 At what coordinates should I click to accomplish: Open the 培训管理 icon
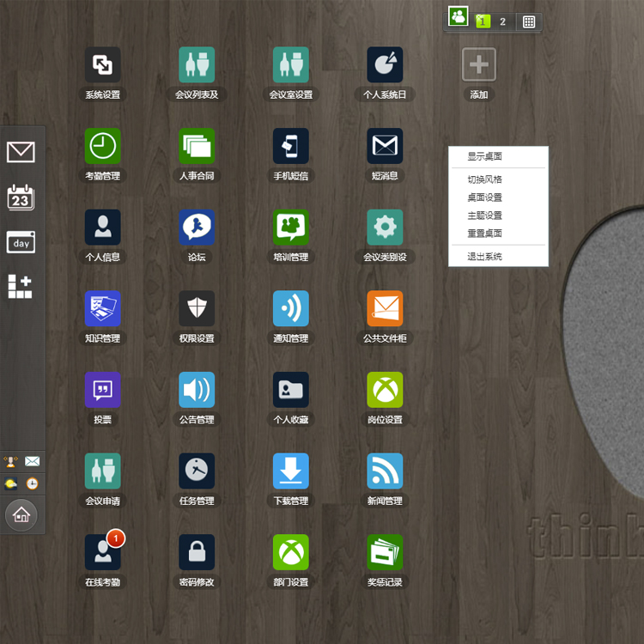click(x=291, y=228)
